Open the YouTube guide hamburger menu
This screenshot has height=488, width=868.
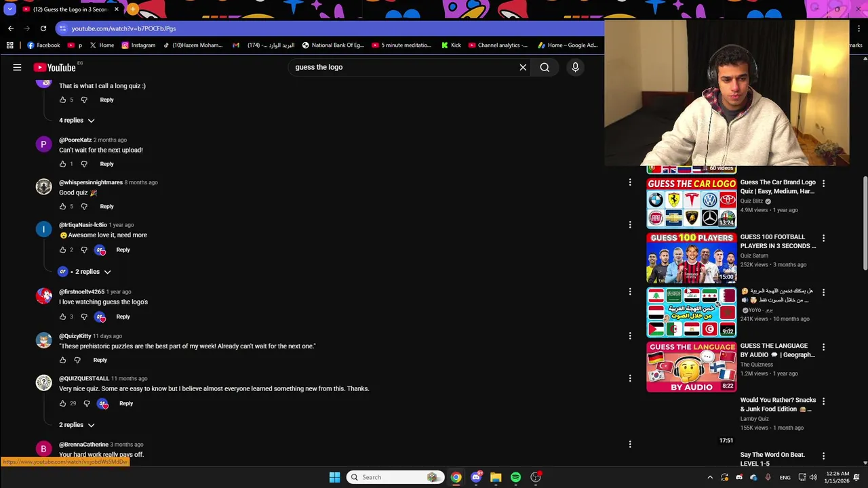coord(17,67)
